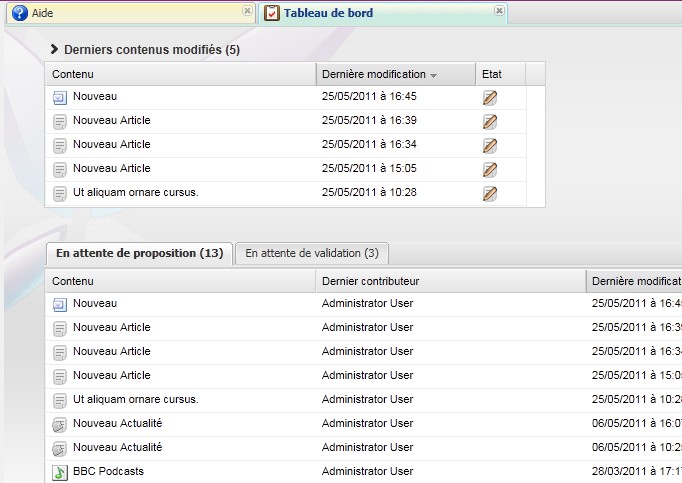682x483 pixels.
Task: Switch to En attente de validation tab
Action: point(311,253)
